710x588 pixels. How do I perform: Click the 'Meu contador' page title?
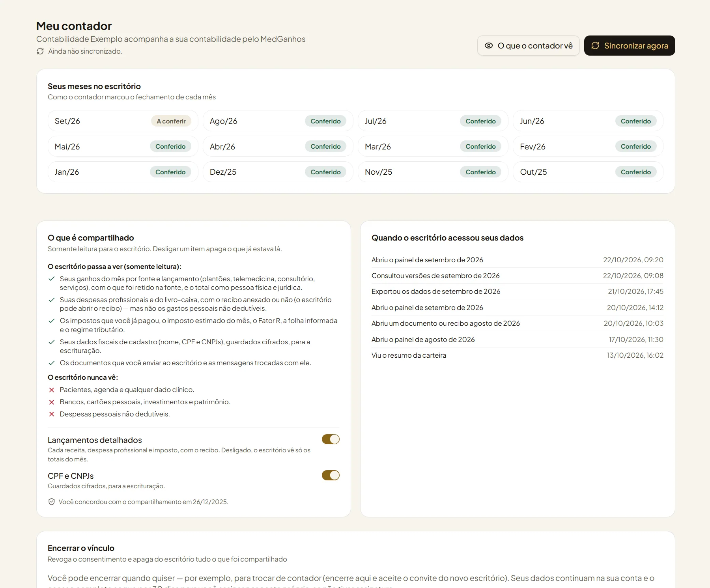(74, 26)
